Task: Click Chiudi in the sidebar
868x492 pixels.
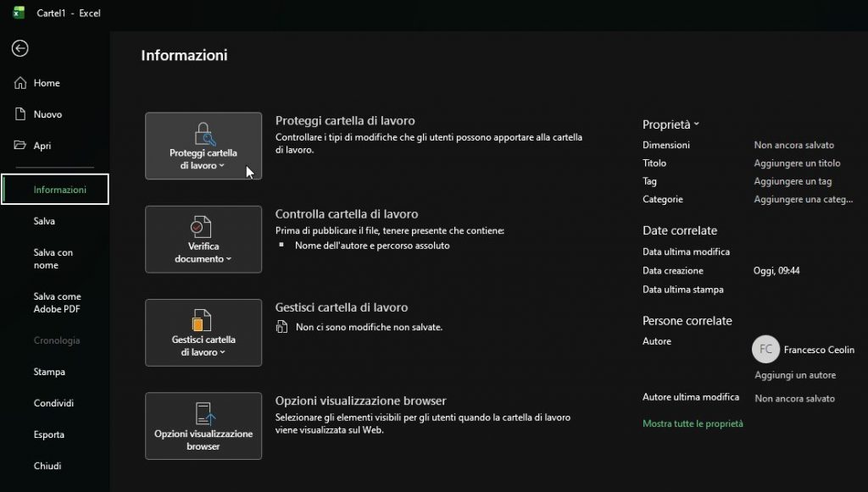Action: 47,466
